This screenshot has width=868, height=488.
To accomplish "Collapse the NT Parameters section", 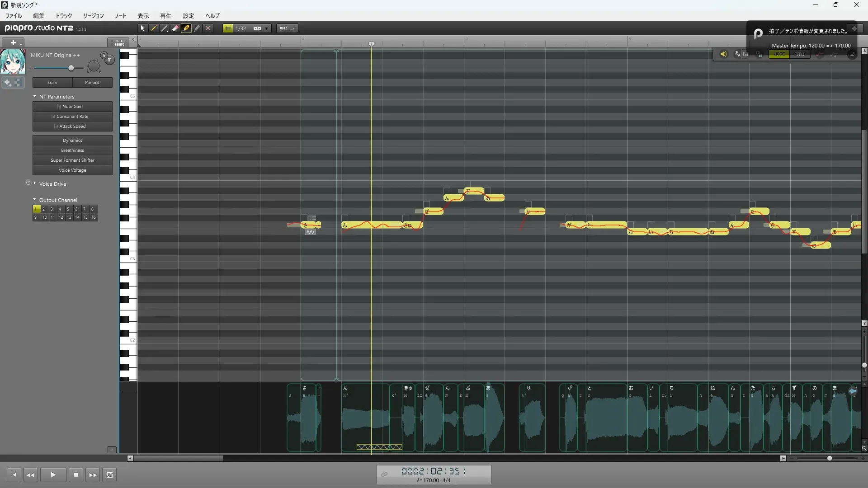I will coord(35,96).
